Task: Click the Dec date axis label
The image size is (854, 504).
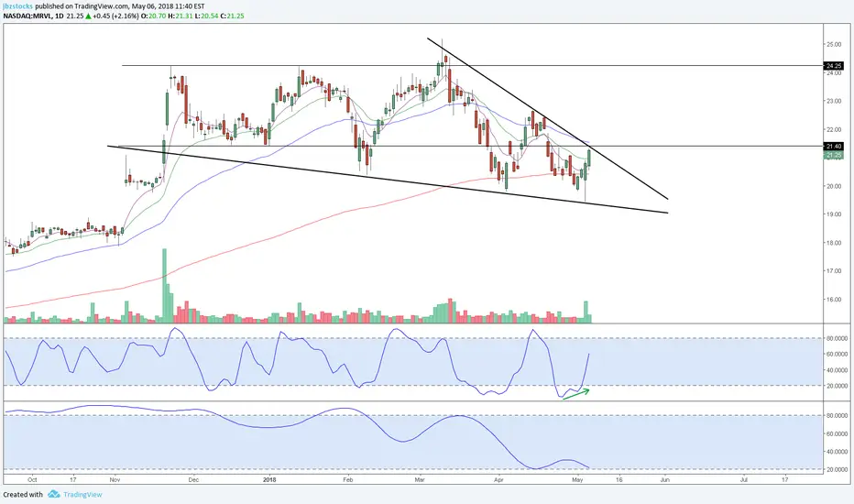Action: pyautogui.click(x=193, y=480)
